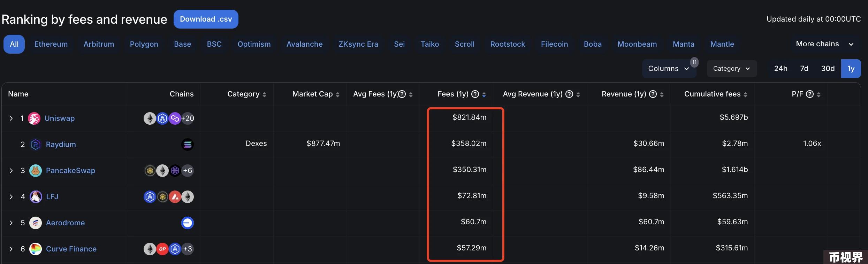Click the Fees (1y) help question icon

[x=475, y=94]
